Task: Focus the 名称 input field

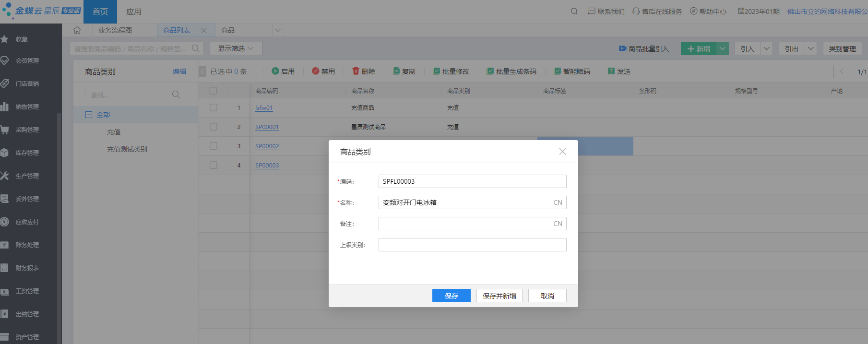Action: pos(473,202)
